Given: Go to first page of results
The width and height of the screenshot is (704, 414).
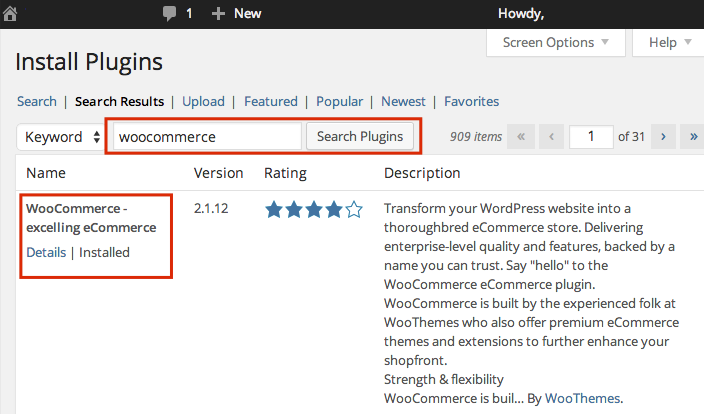Looking at the screenshot, I should click(521, 137).
